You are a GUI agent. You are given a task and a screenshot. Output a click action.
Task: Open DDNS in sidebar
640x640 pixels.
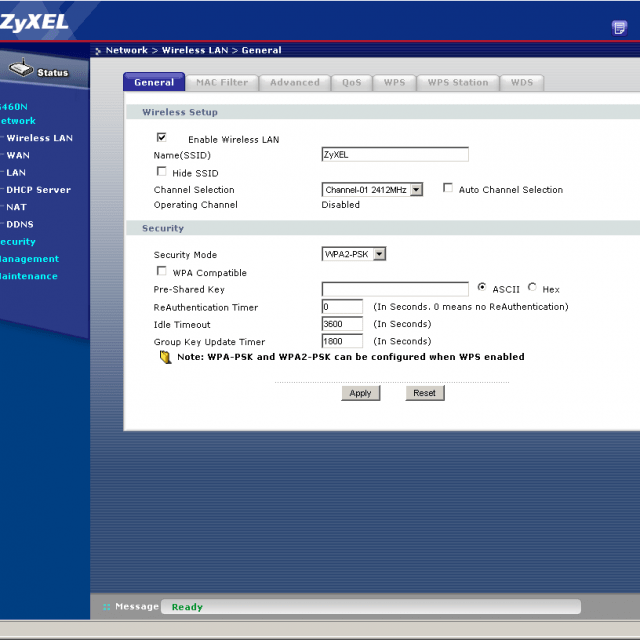pyautogui.click(x=20, y=224)
